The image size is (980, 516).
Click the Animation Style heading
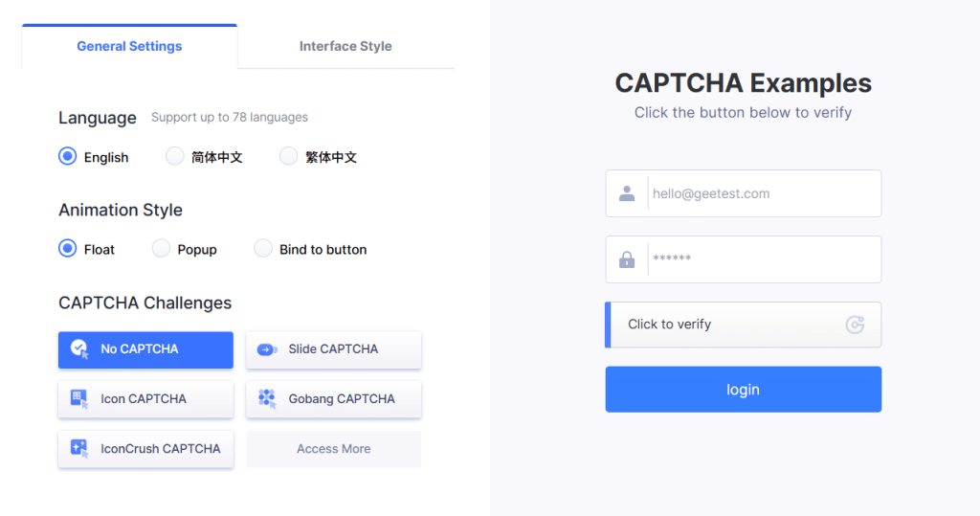coord(121,210)
